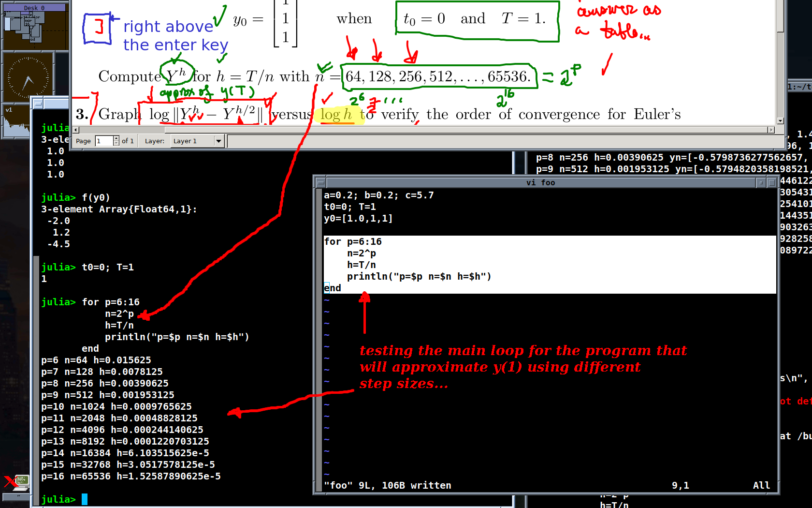Click horizontal scrollbar right arrow in document
The image size is (812, 508).
(771, 130)
